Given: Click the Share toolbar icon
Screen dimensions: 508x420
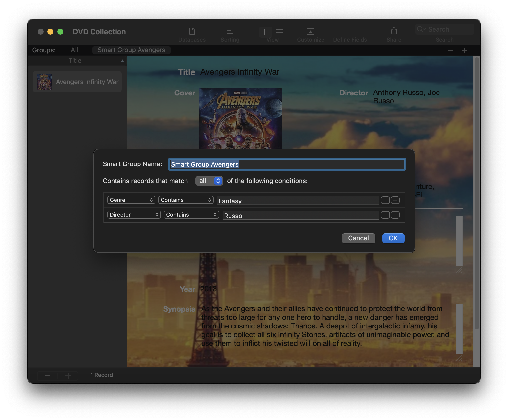Looking at the screenshot, I should pos(394,31).
